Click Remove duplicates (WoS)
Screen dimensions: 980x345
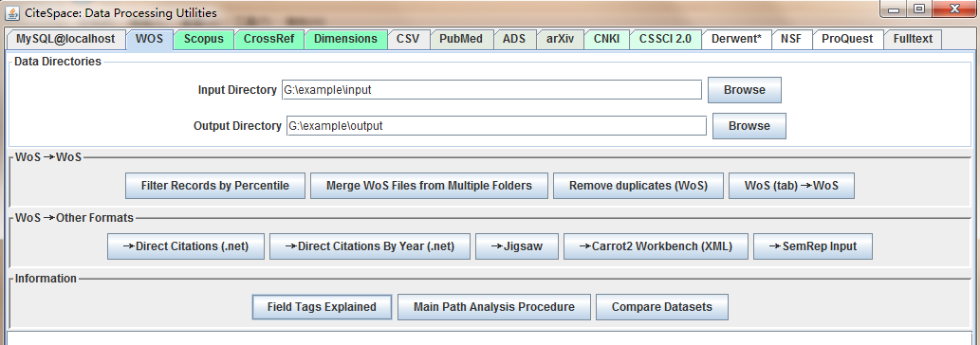638,186
